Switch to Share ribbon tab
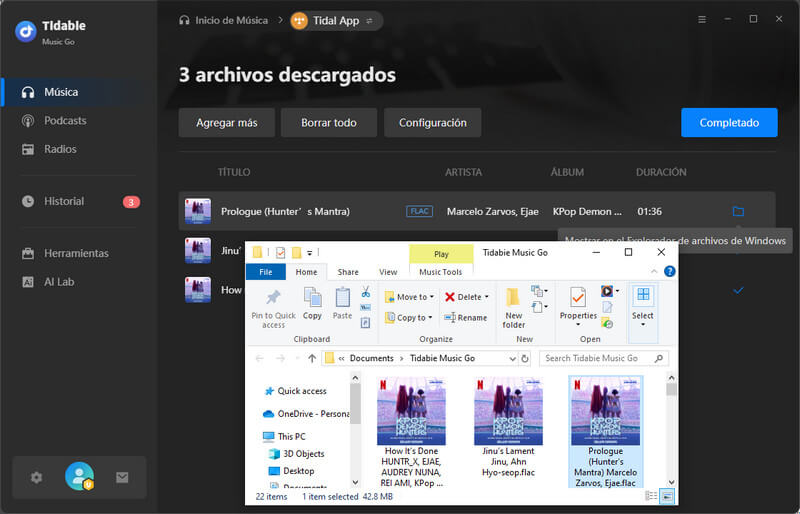Image resolution: width=800 pixels, height=514 pixels. coord(348,272)
